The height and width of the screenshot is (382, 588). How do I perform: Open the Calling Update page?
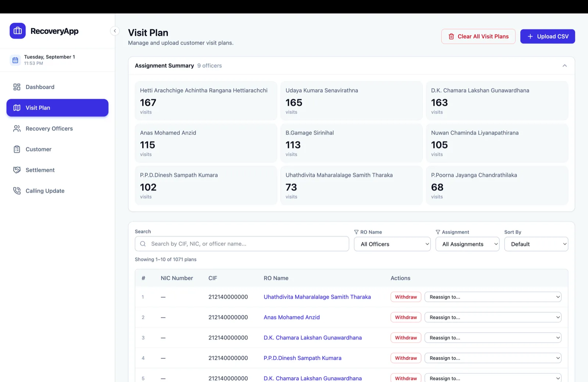(57, 191)
